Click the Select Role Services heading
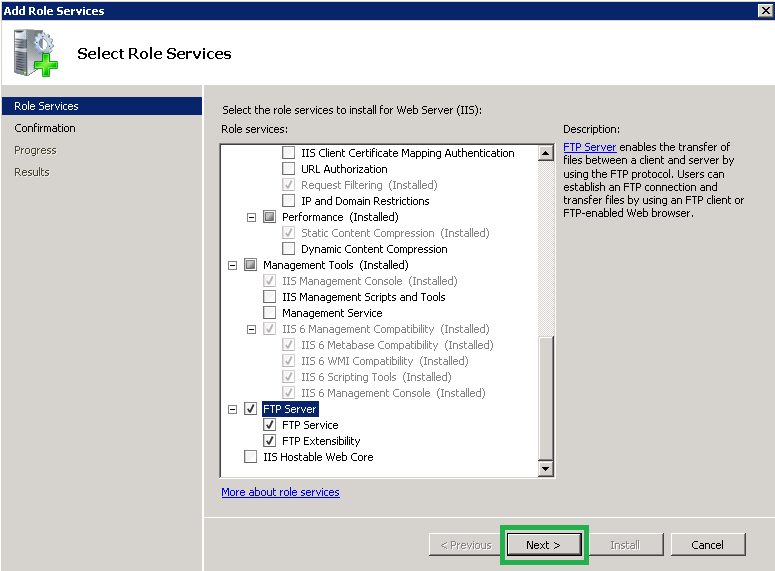Viewport: 775px width, 571px height. pyautogui.click(x=154, y=53)
